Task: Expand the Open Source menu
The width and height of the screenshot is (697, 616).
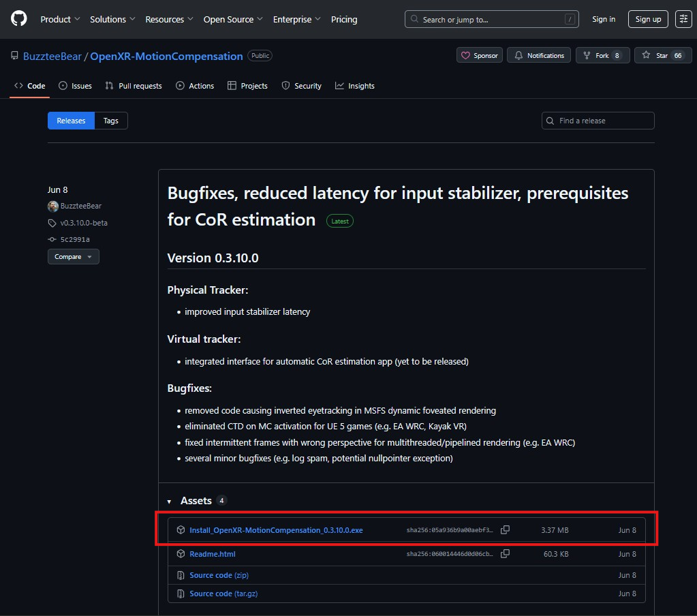Action: tap(233, 20)
